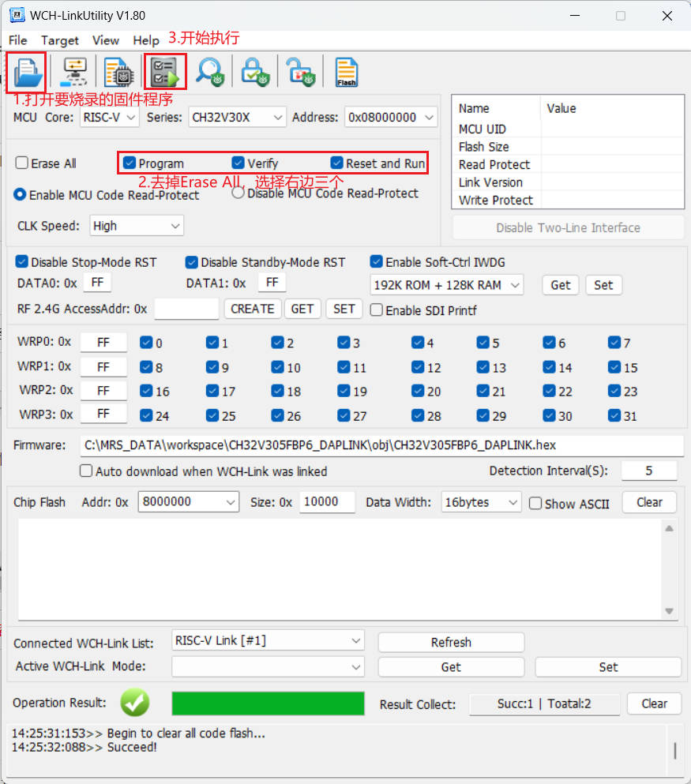Open the Connected WCH-Link List dropdown
The height and width of the screenshot is (784, 691).
(x=268, y=640)
